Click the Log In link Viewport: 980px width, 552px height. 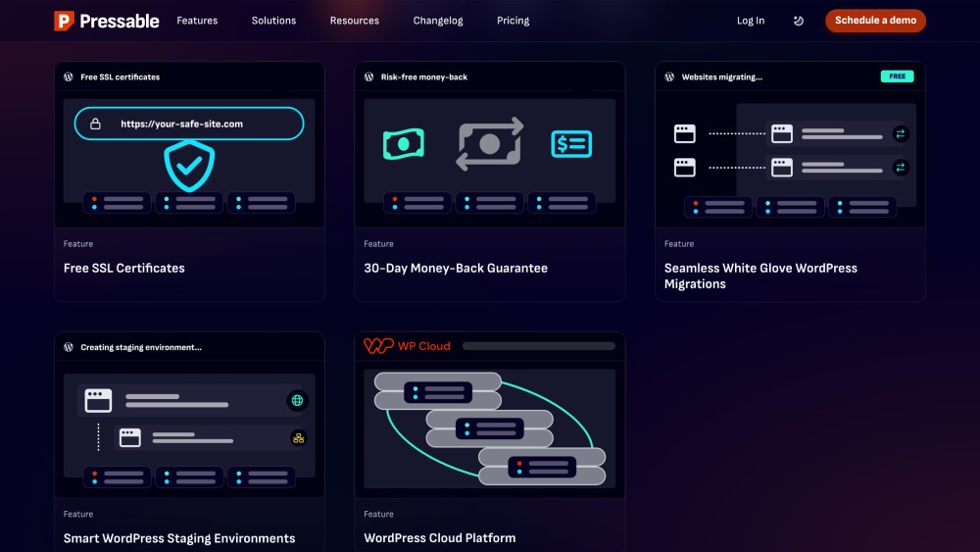(751, 21)
